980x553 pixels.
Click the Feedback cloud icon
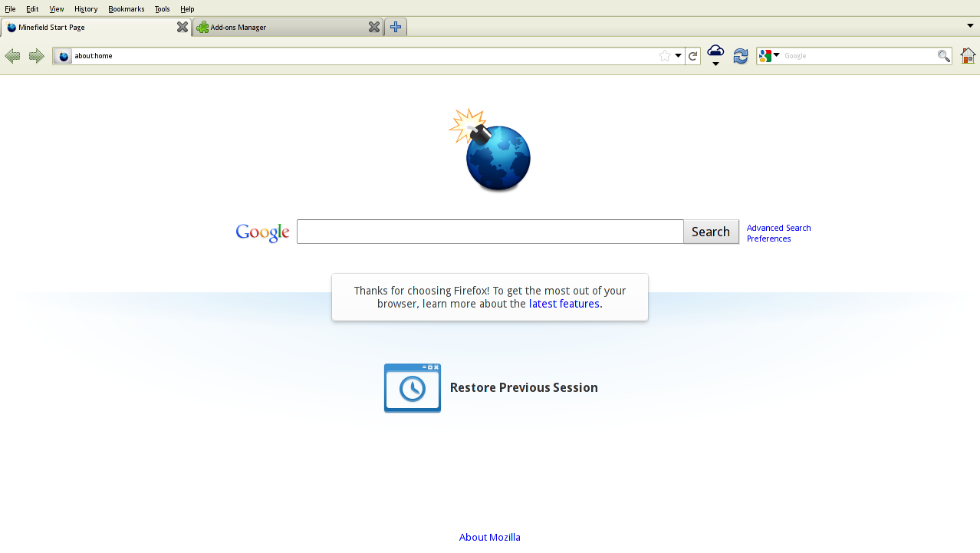pyautogui.click(x=715, y=52)
